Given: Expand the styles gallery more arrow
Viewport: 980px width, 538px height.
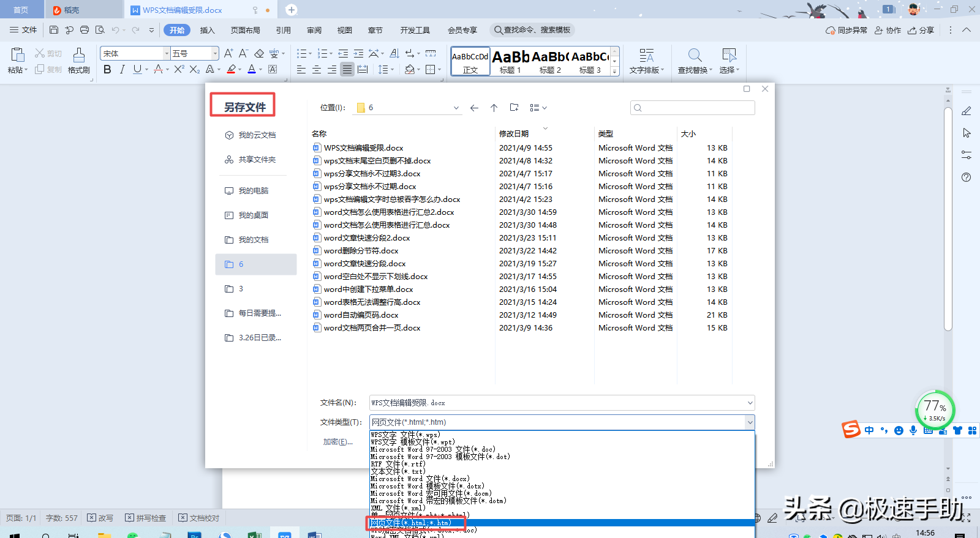Looking at the screenshot, I should tap(615, 72).
